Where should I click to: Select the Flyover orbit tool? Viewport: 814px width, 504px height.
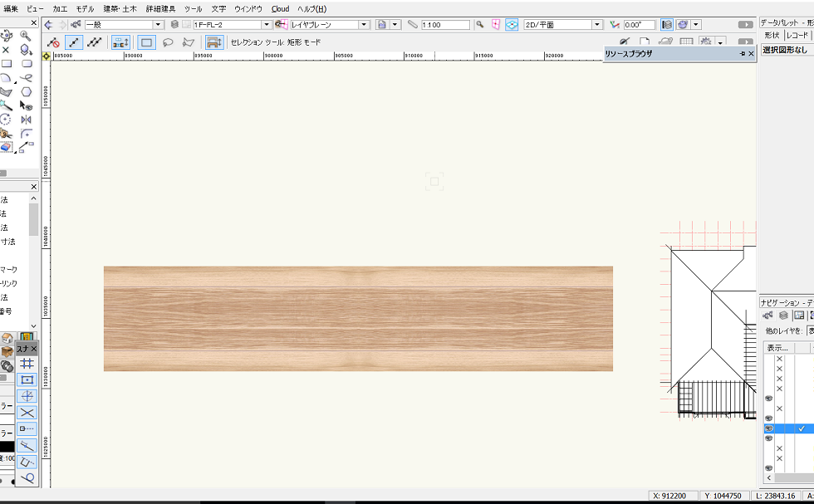click(x=7, y=36)
